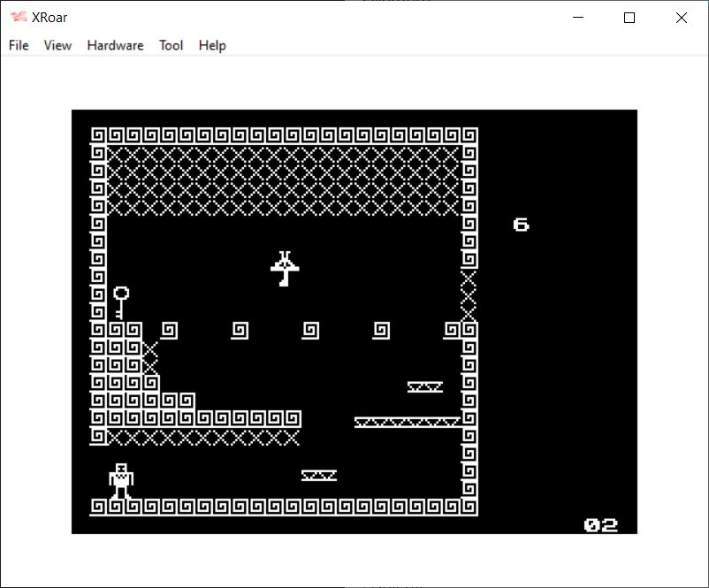Click the key sprite in the game
709x588 pixels.
(120, 302)
